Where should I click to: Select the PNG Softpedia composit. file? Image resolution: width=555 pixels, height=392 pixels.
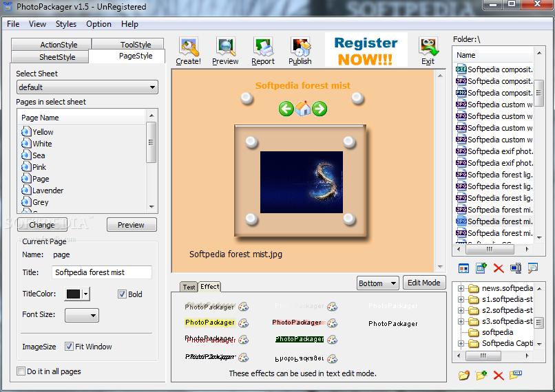pos(494,93)
